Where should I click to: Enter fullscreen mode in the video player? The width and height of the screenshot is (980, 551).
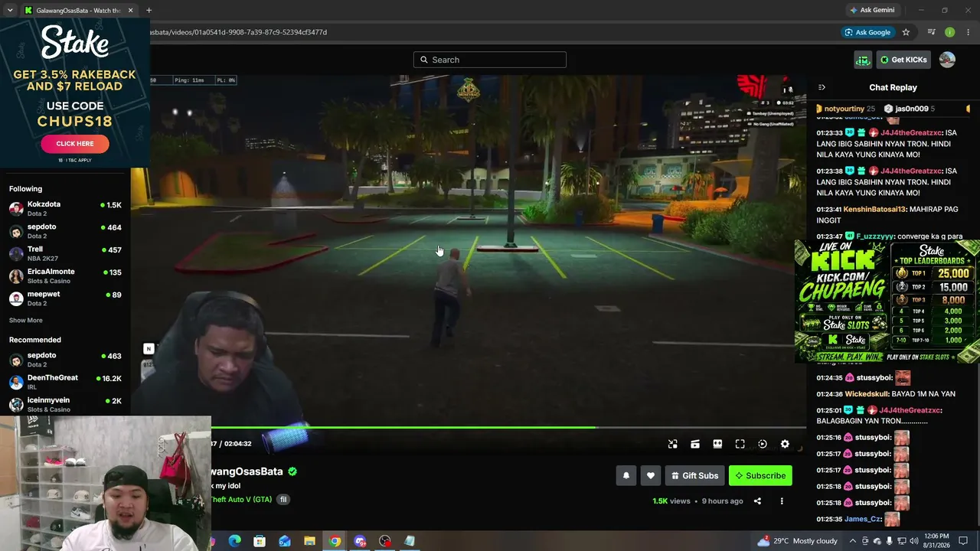pos(740,444)
